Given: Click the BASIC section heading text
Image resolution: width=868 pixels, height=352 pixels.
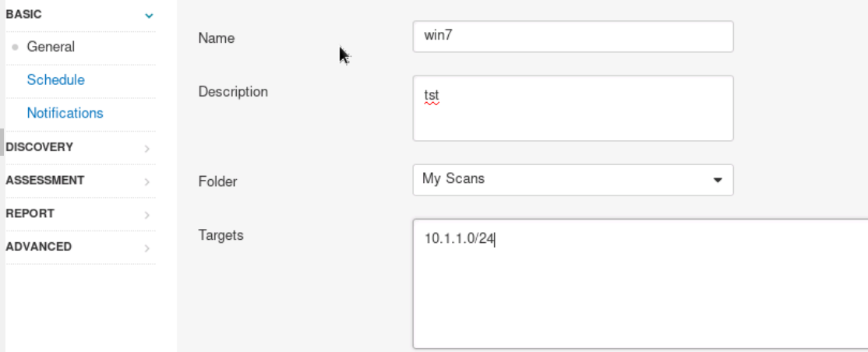Looking at the screenshot, I should point(23,14).
